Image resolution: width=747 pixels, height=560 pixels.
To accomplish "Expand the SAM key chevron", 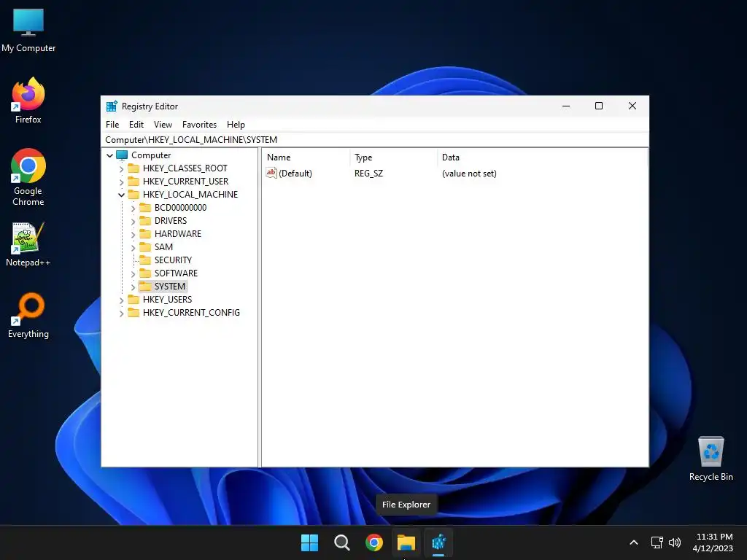I will click(133, 247).
